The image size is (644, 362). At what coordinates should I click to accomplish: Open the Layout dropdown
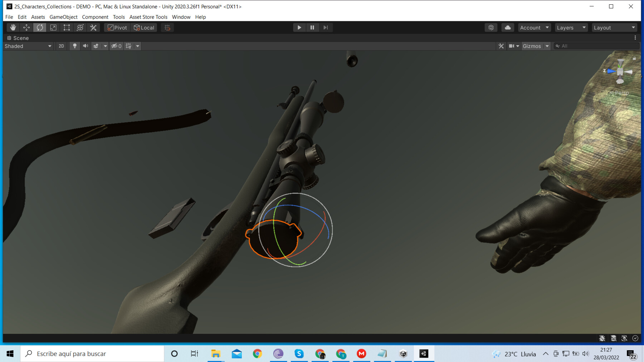tap(614, 28)
